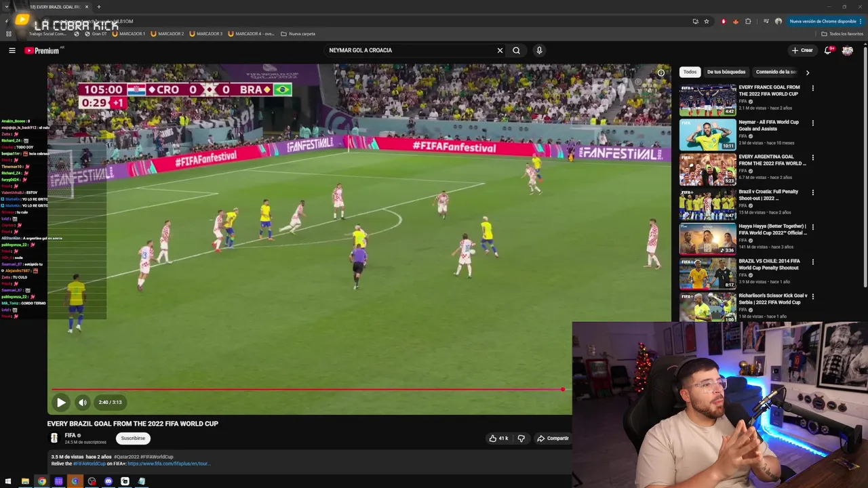
Task: Bookmark this page with the star icon
Action: [707, 22]
